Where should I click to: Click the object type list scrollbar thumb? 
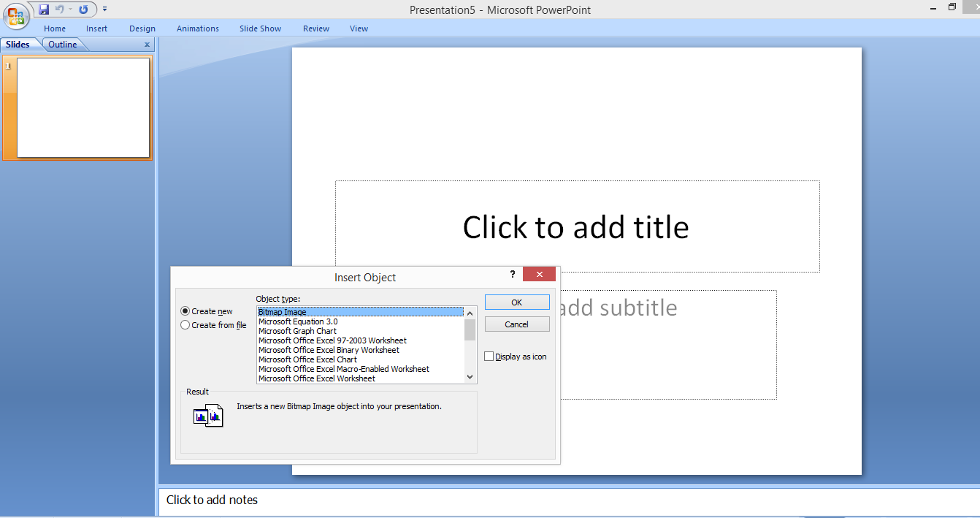point(470,330)
